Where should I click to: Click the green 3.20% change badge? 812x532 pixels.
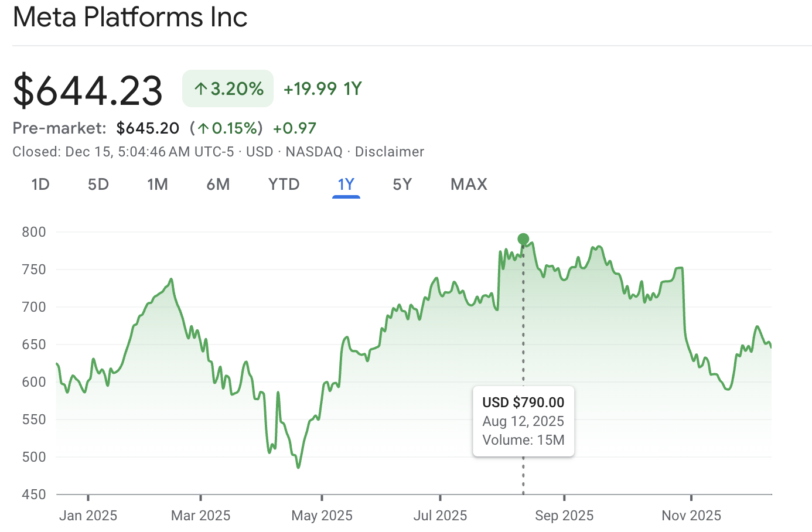[x=227, y=88]
